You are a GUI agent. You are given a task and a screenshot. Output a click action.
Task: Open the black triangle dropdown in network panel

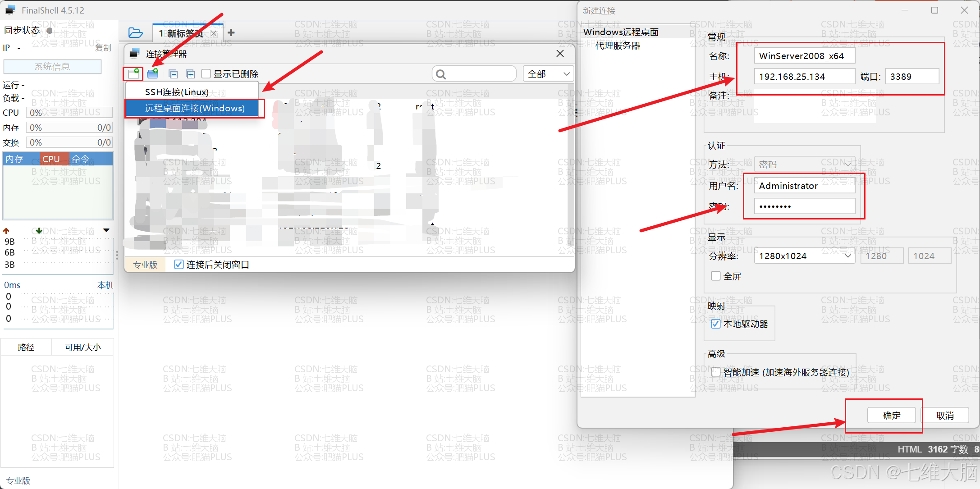pyautogui.click(x=106, y=230)
